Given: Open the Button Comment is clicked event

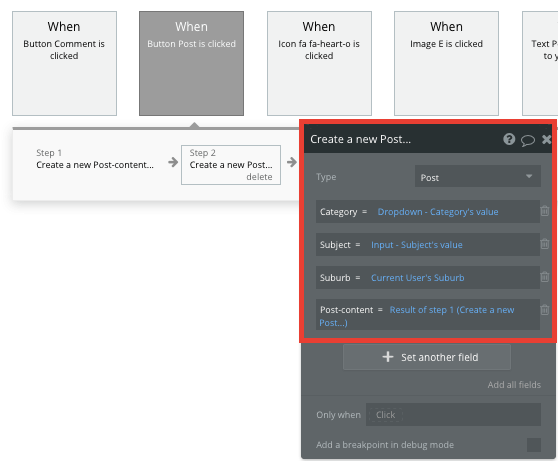Looking at the screenshot, I should click(64, 63).
